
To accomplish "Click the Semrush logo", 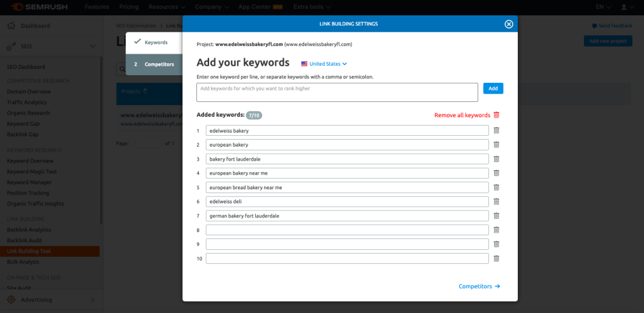I will [43, 7].
